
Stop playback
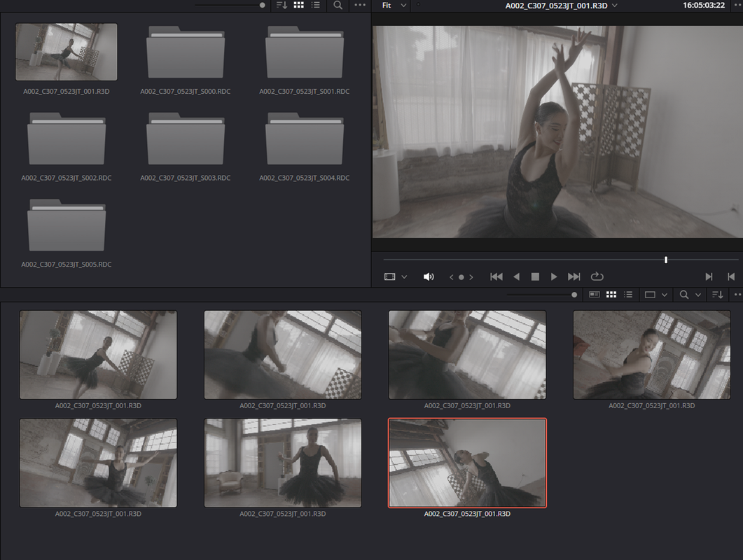535,276
